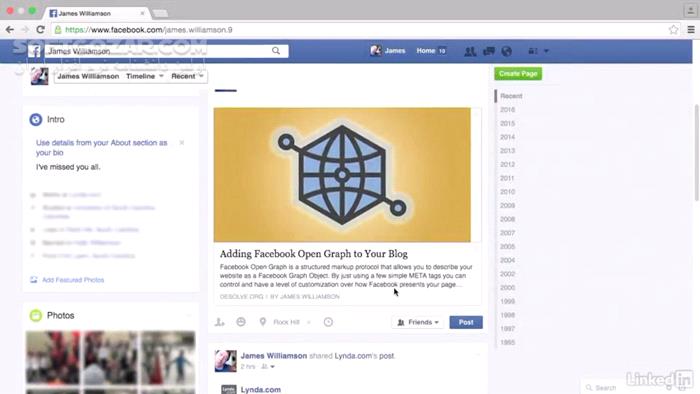This screenshot has width=700, height=394.
Task: Open Messages icon in header
Action: click(489, 51)
